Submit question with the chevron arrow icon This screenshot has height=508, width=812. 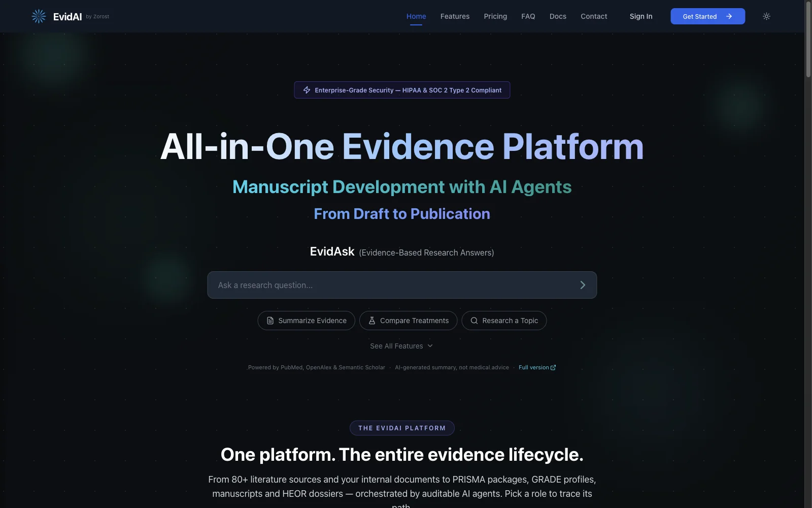click(x=583, y=285)
